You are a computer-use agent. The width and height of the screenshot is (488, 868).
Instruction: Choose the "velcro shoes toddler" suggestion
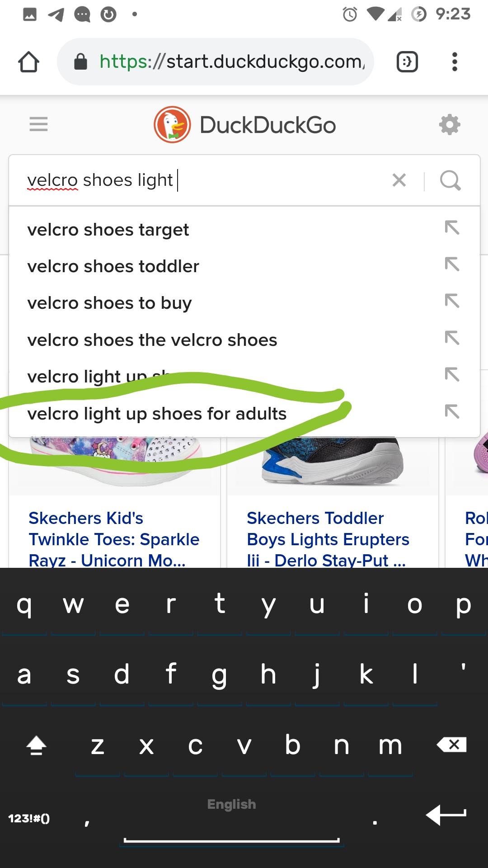click(x=113, y=266)
